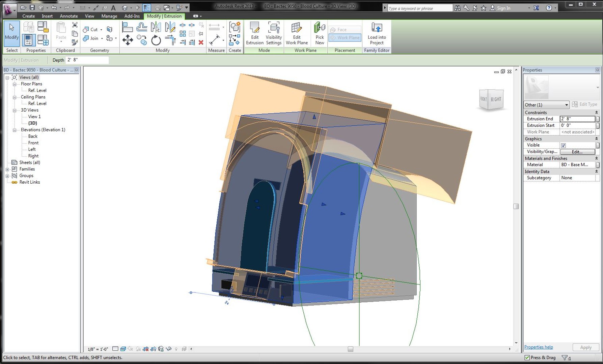Open Visibility Settings tool

tap(274, 33)
